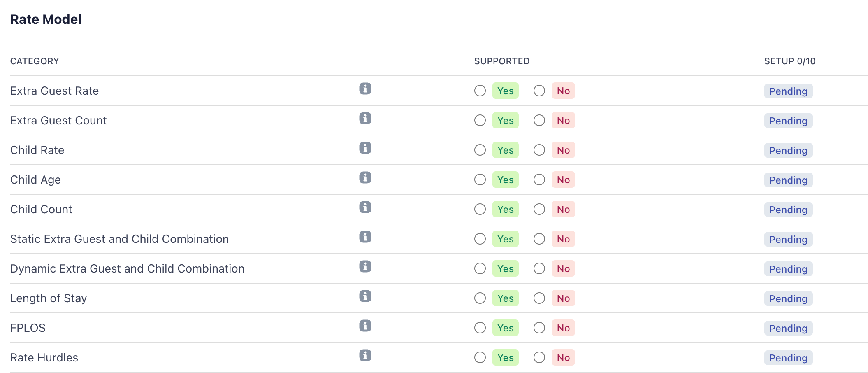Click the Child Rate info icon
Screen dimensions: 868x373
[x=365, y=148]
